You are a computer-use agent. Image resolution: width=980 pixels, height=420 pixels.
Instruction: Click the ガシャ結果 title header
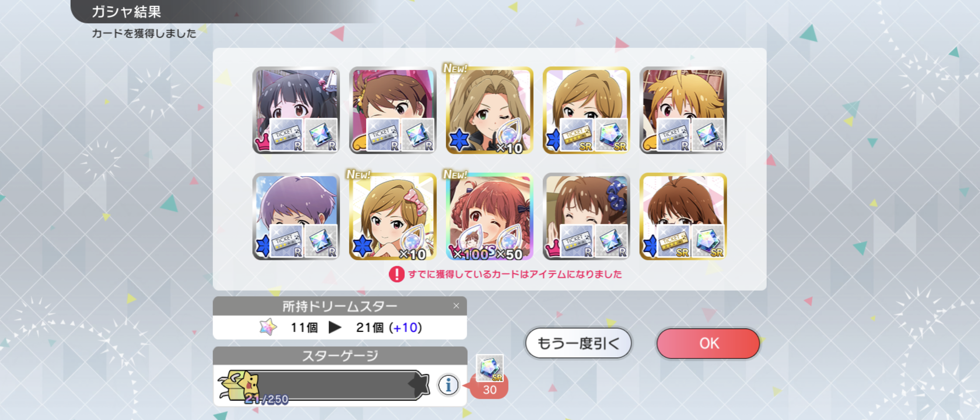126,12
